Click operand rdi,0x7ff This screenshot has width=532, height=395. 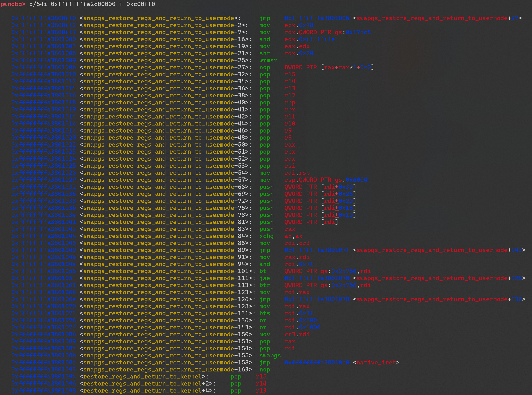click(301, 264)
